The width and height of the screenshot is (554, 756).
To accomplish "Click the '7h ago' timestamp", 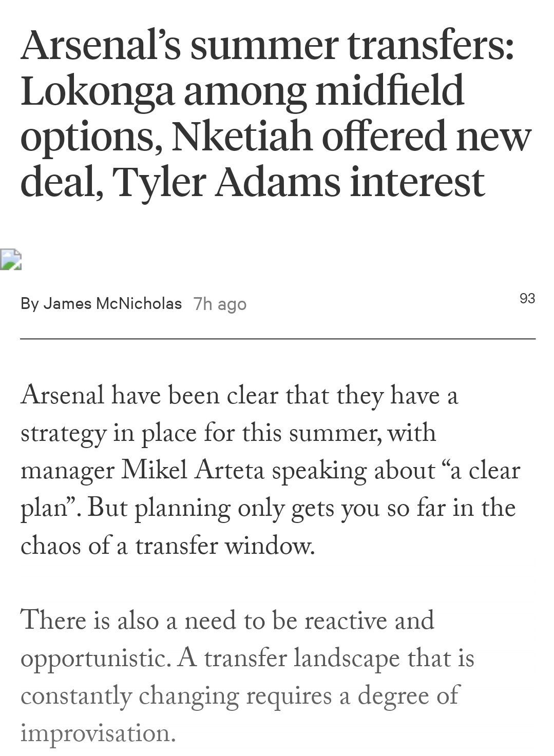I will point(220,304).
